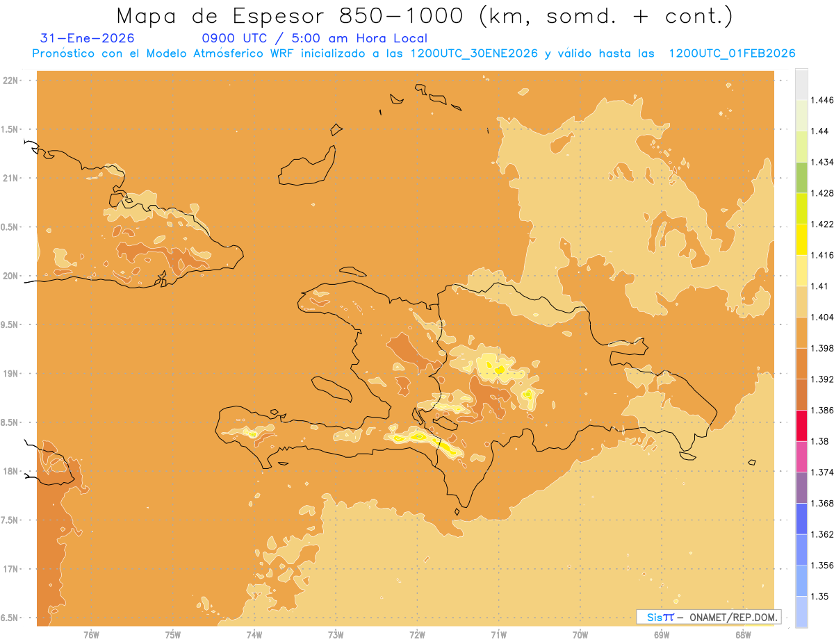The image size is (834, 644).
Task: Pick the gray swatch above 1.446 in colorbar
Action: coord(801,84)
